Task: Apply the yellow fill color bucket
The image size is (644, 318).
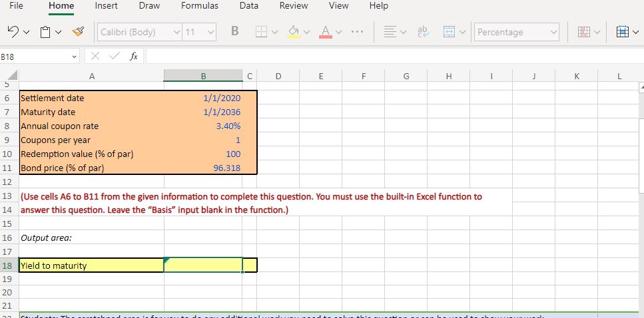Action: click(x=293, y=31)
